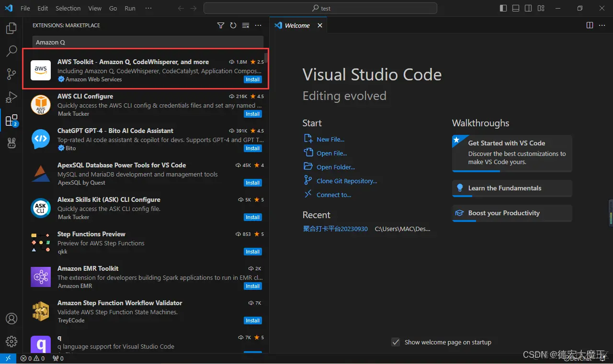This screenshot has width=613, height=364.
Task: Toggle the primary side bar layout icon
Action: point(503,8)
